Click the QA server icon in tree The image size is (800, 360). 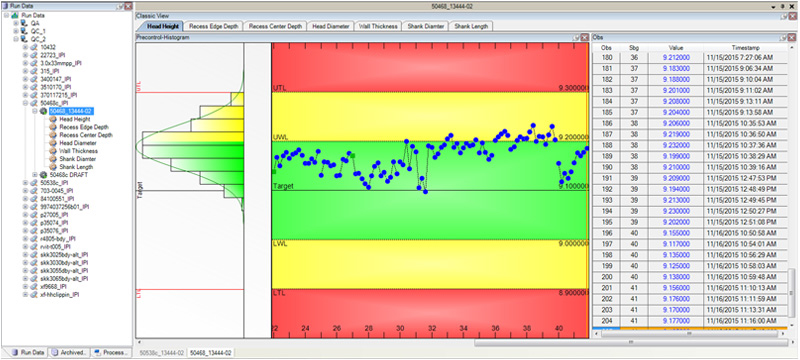[24, 23]
